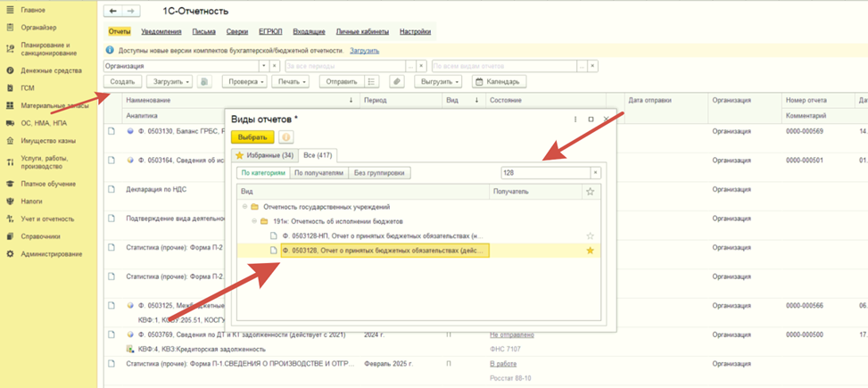Screen dimensions: 868x388
Task: Open Платное обучение section
Action: tap(48, 184)
